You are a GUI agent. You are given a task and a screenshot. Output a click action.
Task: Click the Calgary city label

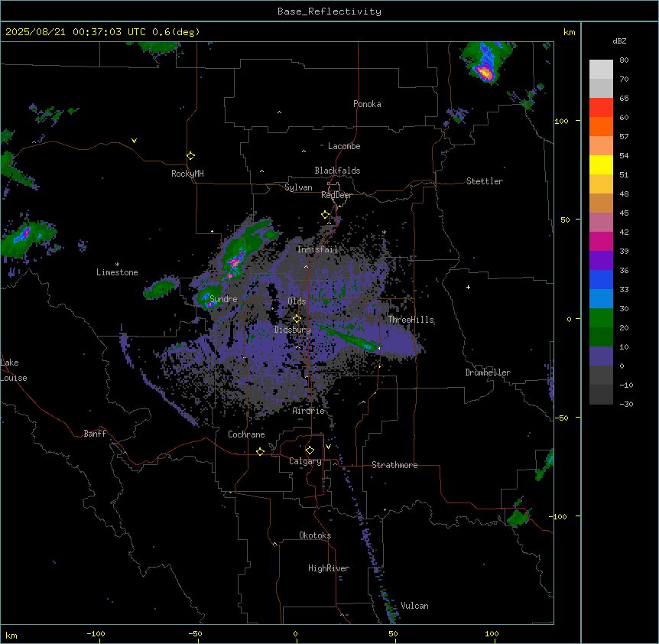[x=305, y=461]
